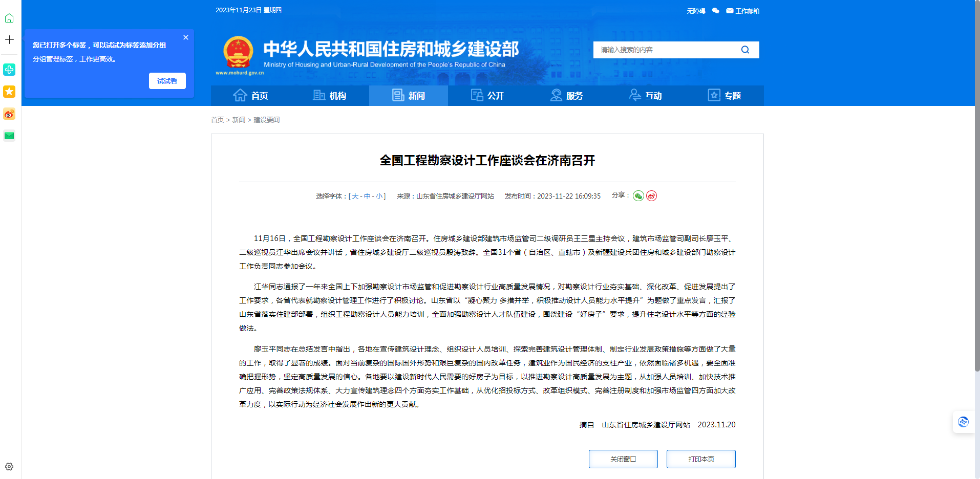
Task: Open the 互动 navigation tab
Action: point(645,96)
